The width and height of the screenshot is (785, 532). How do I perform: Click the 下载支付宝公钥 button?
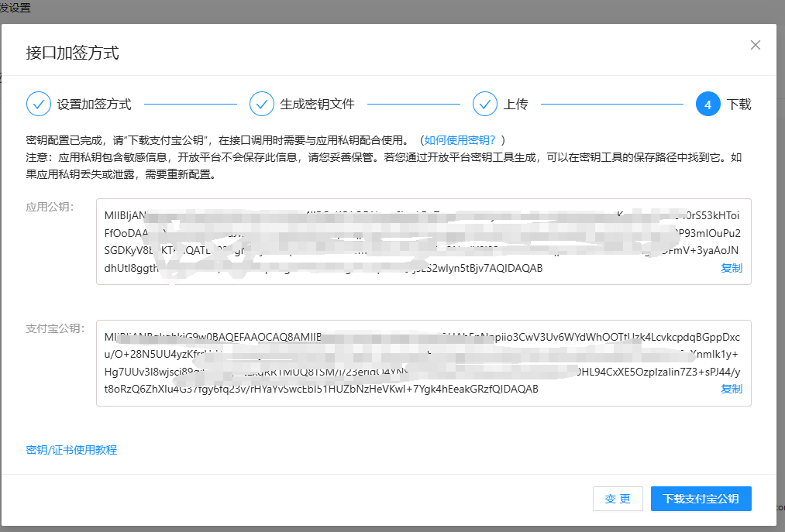click(701, 499)
